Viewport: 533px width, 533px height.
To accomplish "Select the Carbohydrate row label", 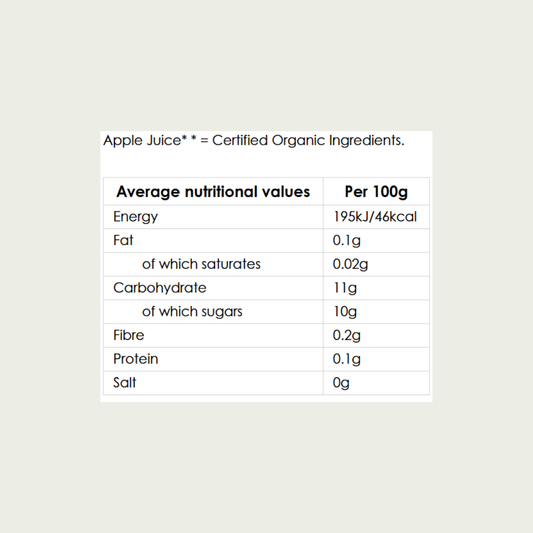I will coord(160,288).
